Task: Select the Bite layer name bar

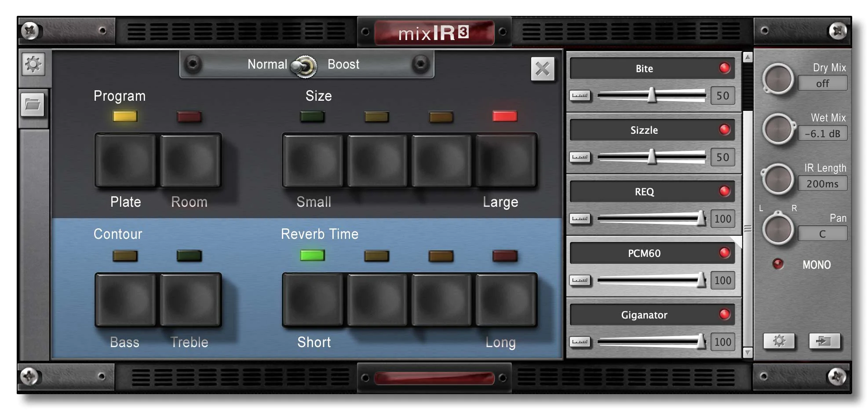Action: click(652, 68)
